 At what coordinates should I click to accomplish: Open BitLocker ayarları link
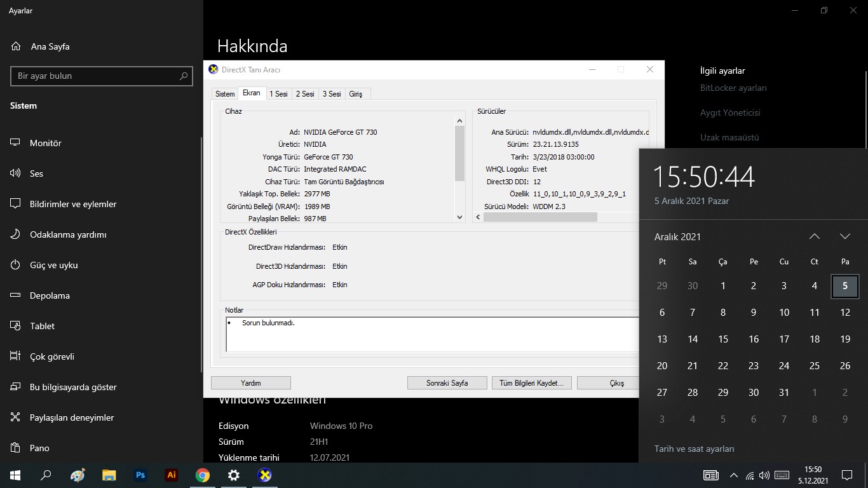pos(733,88)
